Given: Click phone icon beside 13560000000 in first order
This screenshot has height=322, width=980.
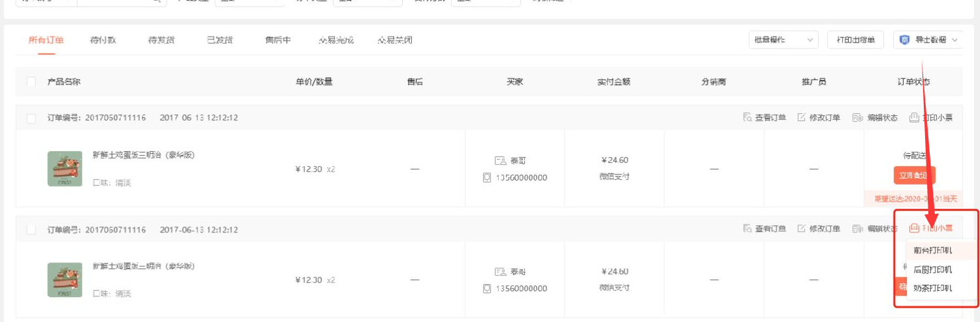Looking at the screenshot, I should point(487,177).
